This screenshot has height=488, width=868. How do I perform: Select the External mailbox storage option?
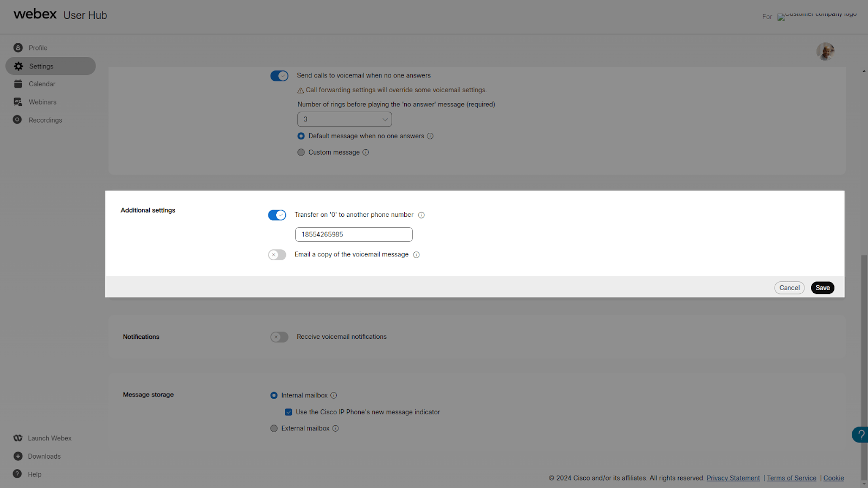(x=274, y=428)
